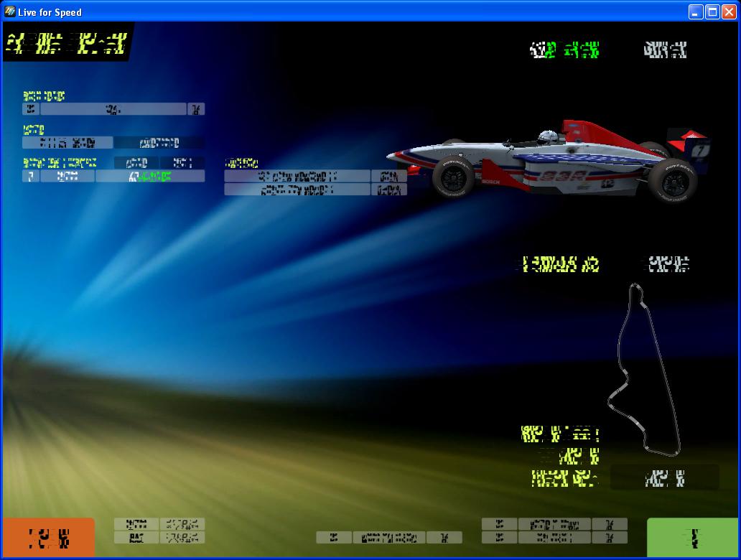741x560 pixels.
Task: Click the left arrow of the top-left slider row
Action: point(31,109)
